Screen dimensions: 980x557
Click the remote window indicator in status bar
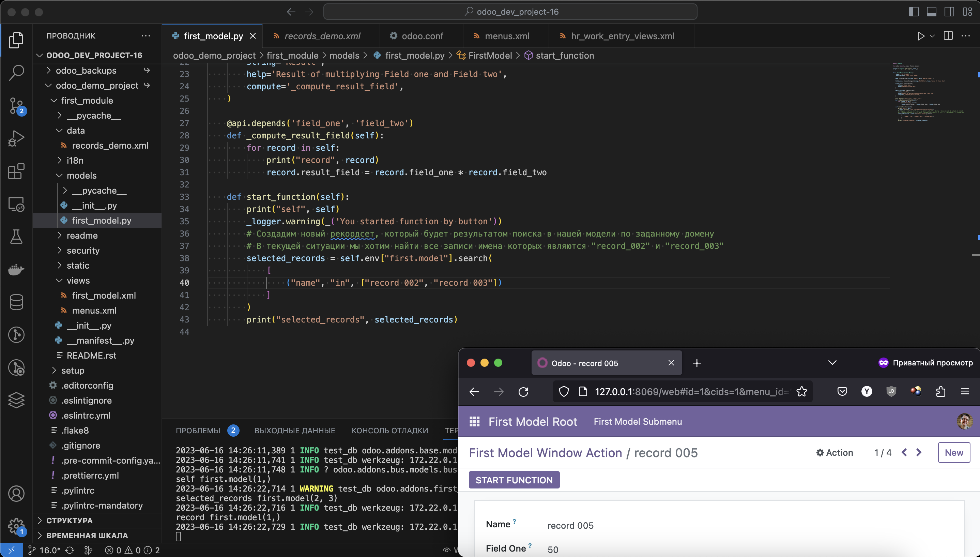(12, 550)
